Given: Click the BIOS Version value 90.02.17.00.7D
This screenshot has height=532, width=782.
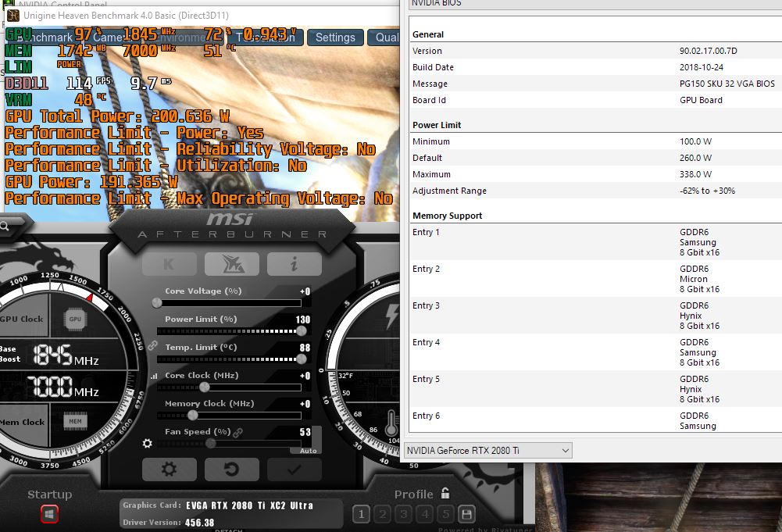Looking at the screenshot, I should (x=709, y=51).
